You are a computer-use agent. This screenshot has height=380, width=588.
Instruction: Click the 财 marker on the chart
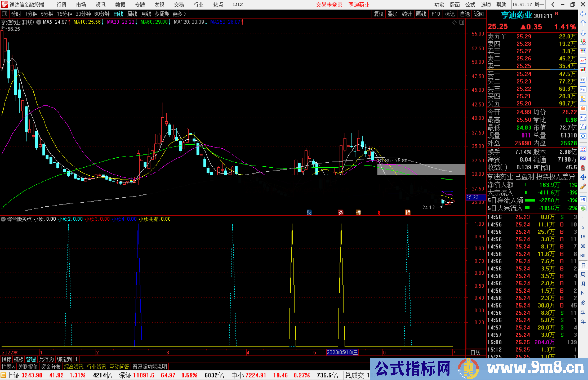(x=309, y=212)
